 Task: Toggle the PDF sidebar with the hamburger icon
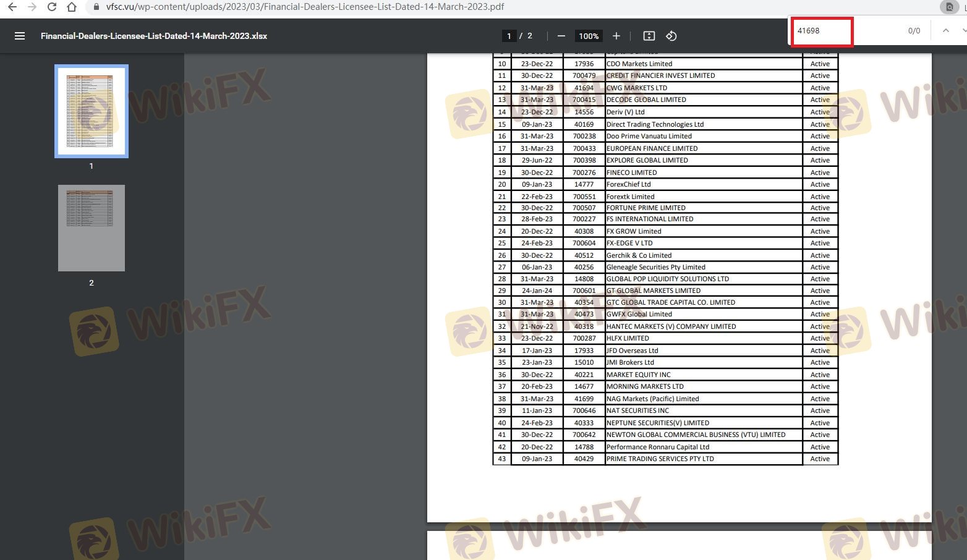tap(20, 36)
